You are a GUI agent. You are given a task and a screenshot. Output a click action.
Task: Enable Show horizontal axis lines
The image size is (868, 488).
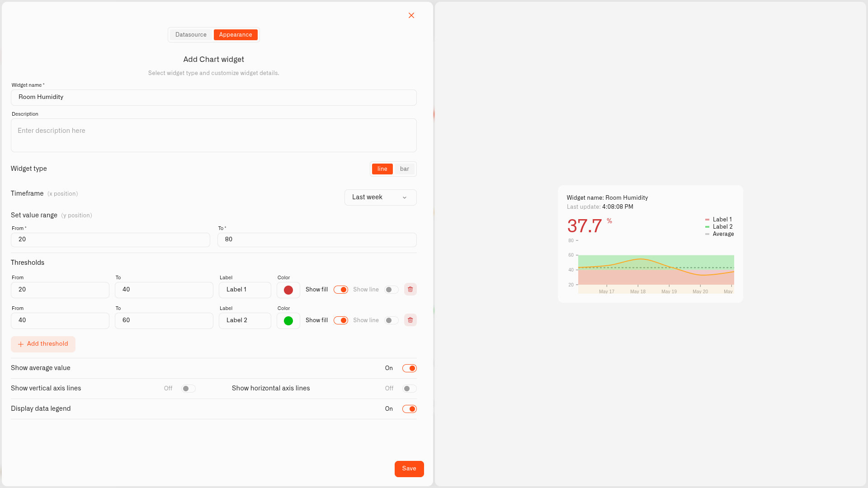click(x=410, y=389)
